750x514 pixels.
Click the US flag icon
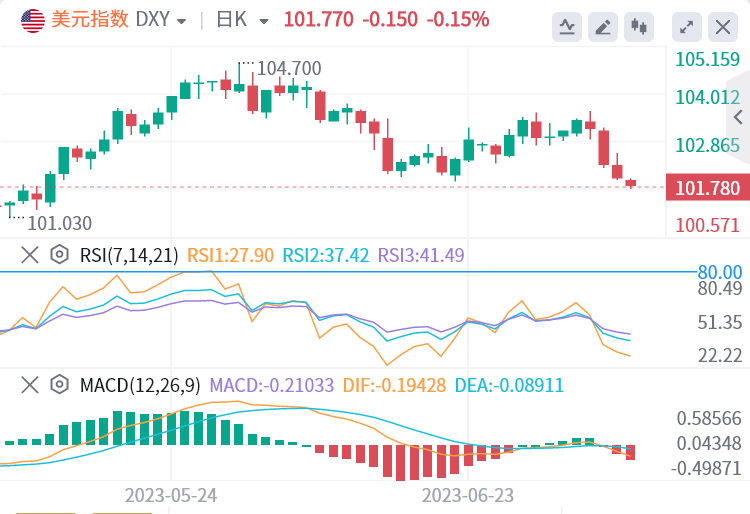[x=33, y=21]
